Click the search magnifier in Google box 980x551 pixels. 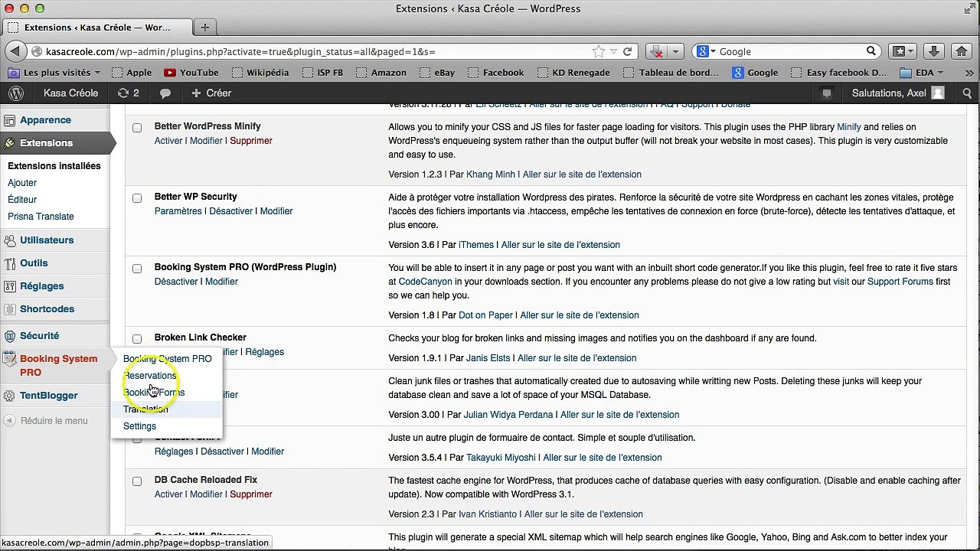point(871,51)
